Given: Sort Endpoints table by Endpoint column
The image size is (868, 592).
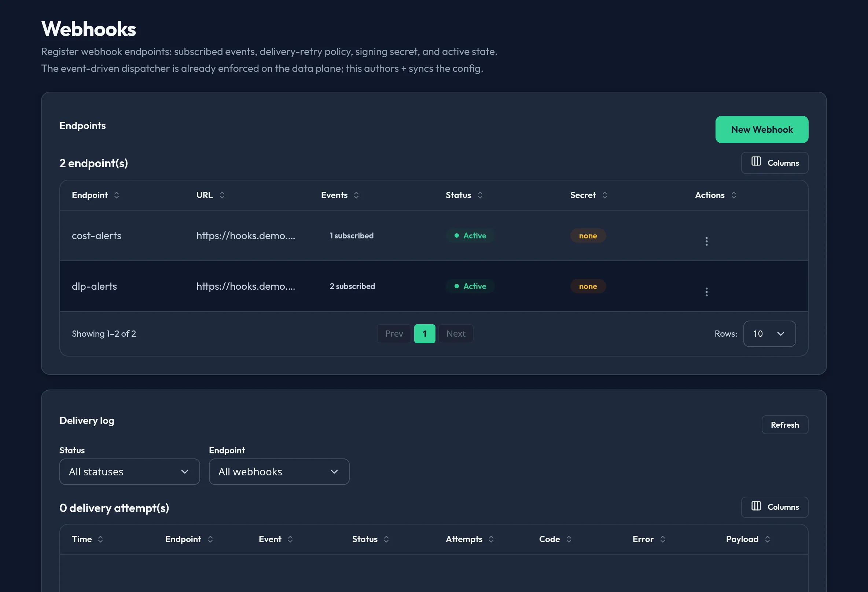Looking at the screenshot, I should 95,195.
